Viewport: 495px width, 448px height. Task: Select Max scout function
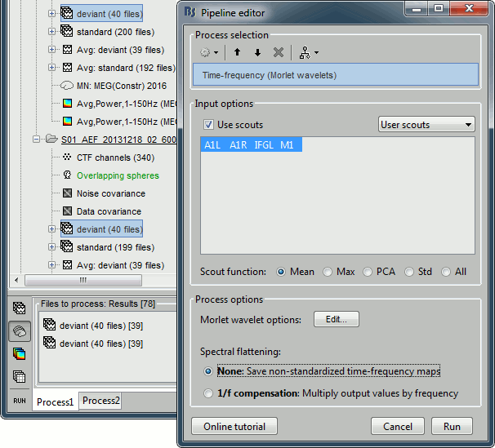click(328, 272)
